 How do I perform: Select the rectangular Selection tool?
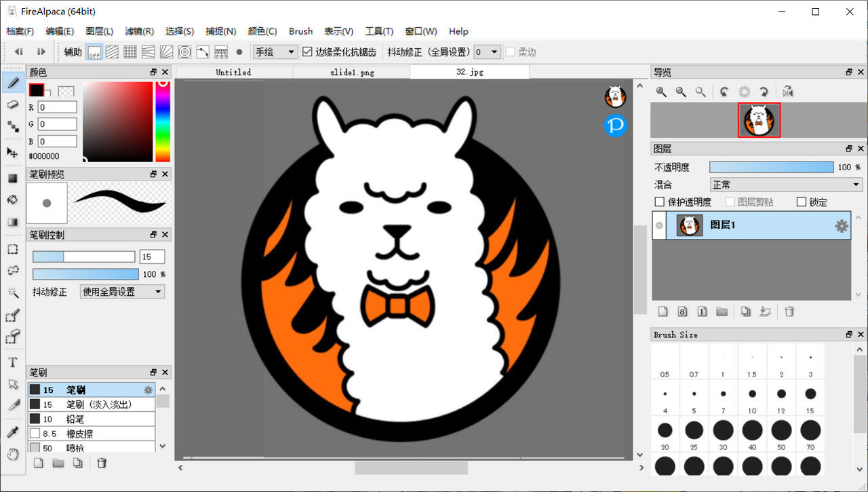pos(13,249)
